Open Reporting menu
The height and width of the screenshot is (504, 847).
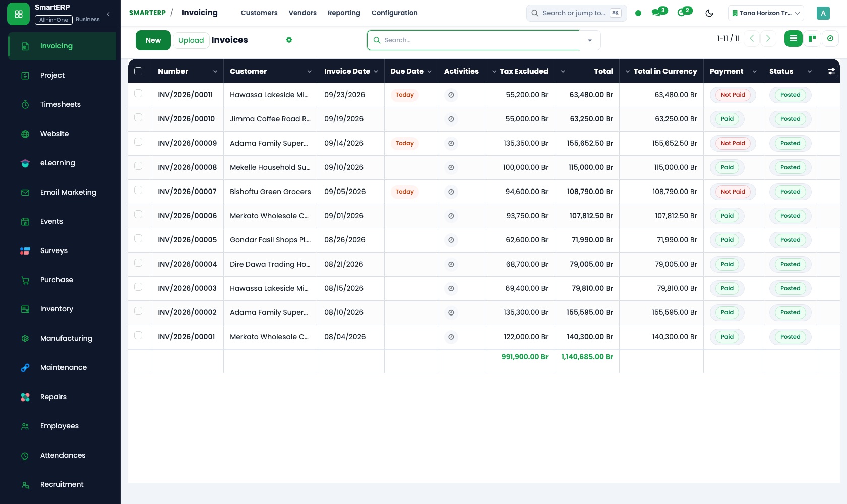344,13
